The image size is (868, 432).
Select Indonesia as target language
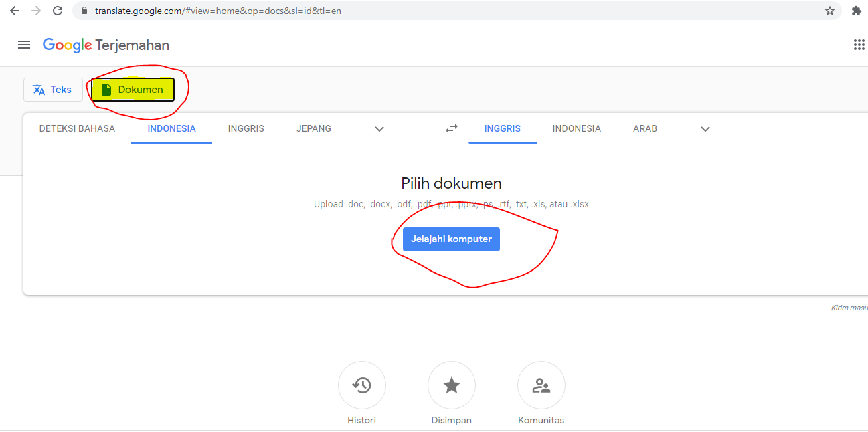point(577,128)
